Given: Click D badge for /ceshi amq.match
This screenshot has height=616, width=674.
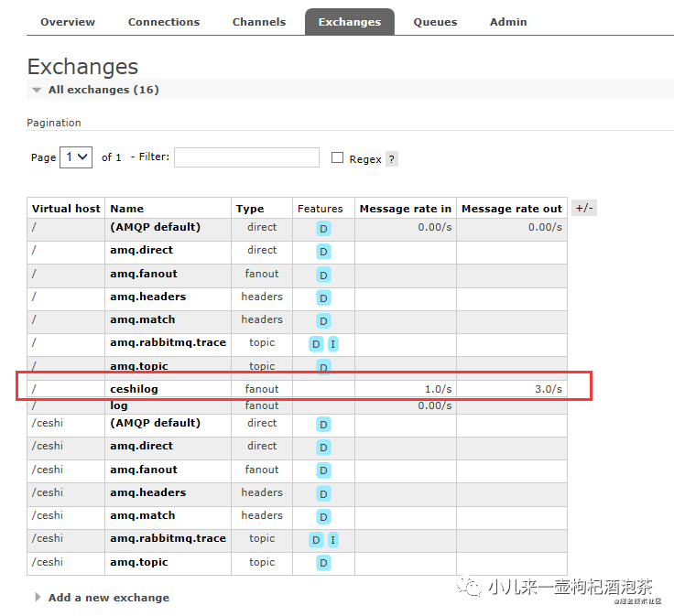Looking at the screenshot, I should [323, 517].
